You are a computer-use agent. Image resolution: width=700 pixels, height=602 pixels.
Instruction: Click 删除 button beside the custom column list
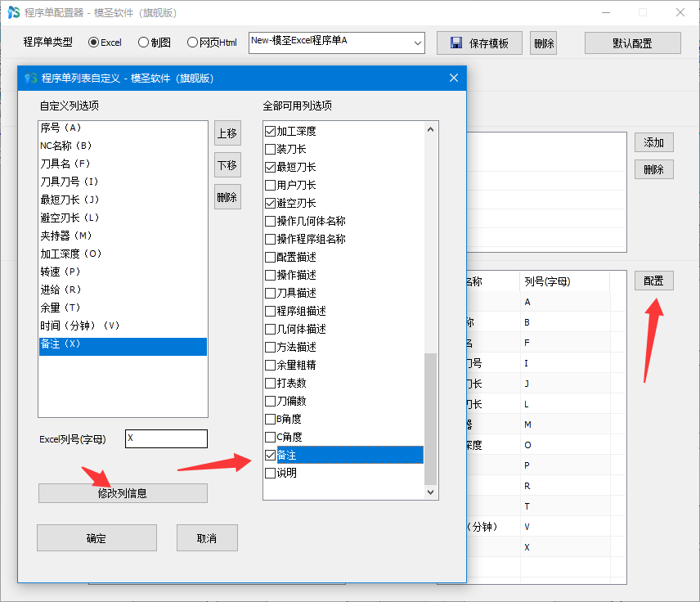pyautogui.click(x=227, y=197)
